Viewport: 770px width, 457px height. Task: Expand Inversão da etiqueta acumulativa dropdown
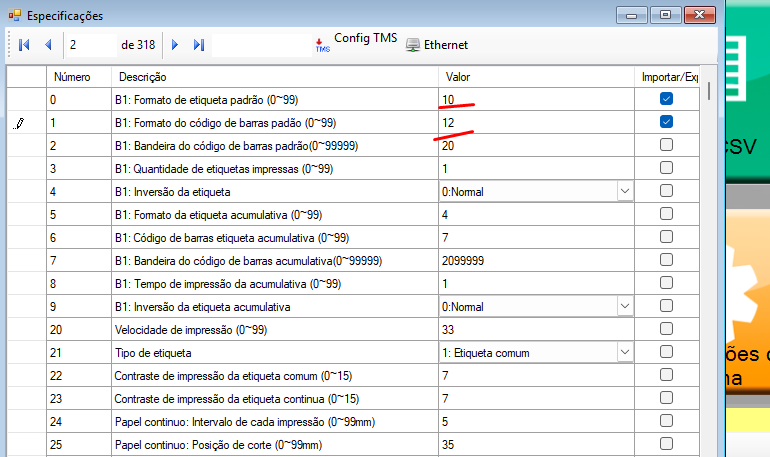tap(624, 306)
